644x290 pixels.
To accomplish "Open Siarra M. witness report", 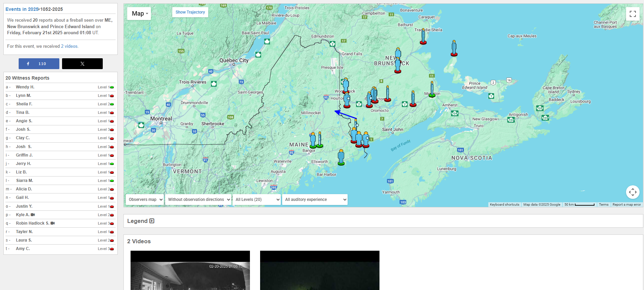I will coord(24,181).
